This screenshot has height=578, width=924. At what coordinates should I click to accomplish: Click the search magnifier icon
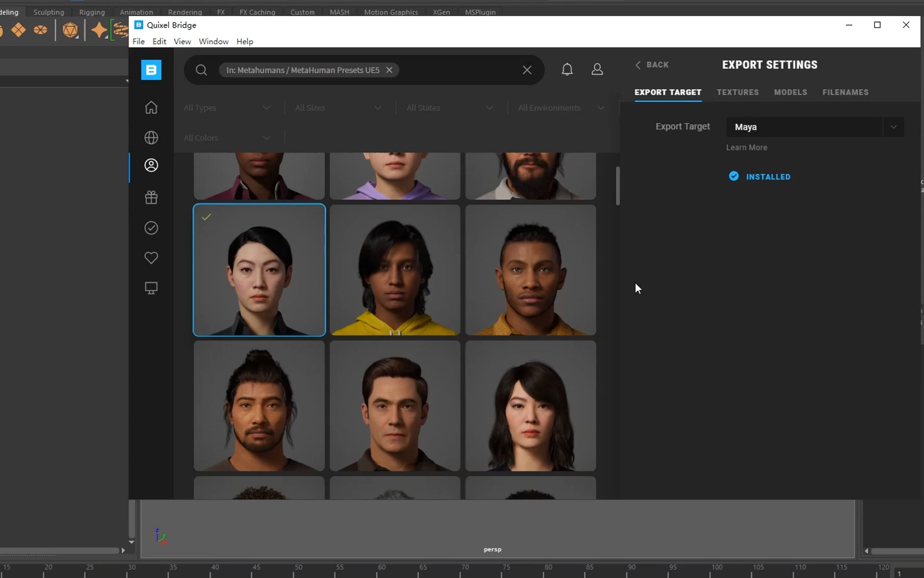(201, 70)
